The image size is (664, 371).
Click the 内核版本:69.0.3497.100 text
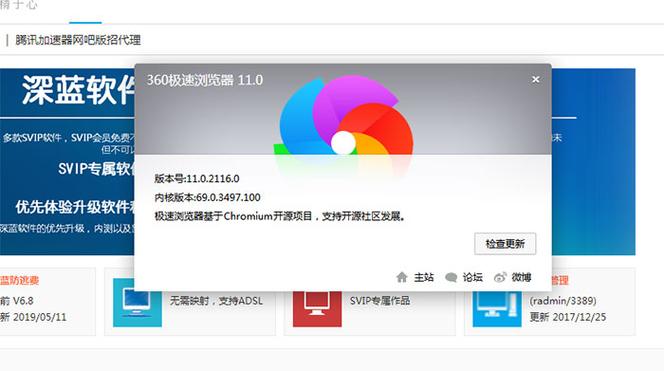(207, 197)
